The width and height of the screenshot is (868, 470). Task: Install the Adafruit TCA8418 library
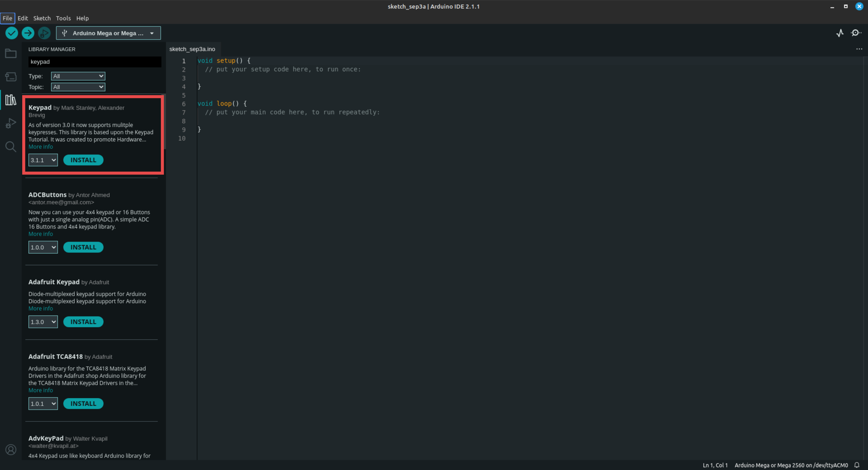(83, 404)
